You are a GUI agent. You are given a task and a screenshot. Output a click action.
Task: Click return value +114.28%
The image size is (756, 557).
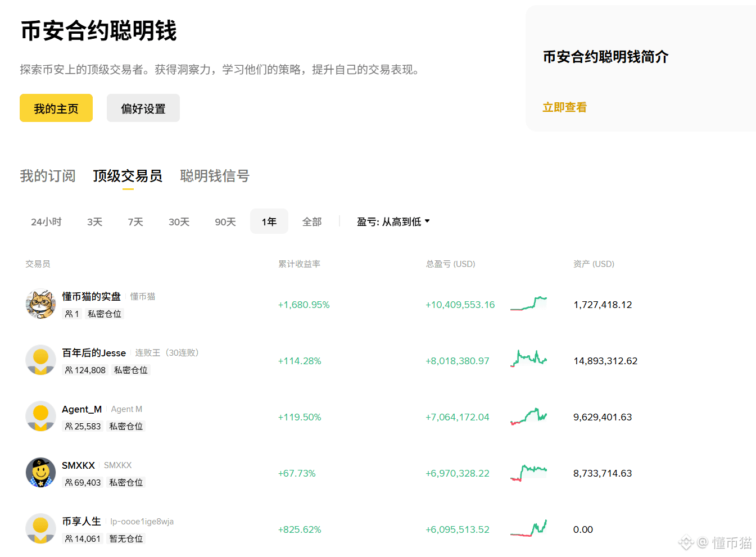pyautogui.click(x=300, y=361)
